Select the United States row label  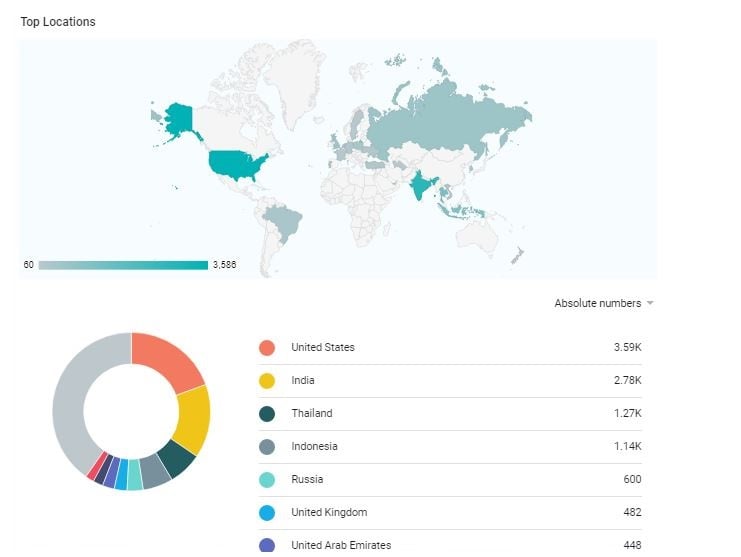pyautogui.click(x=323, y=348)
